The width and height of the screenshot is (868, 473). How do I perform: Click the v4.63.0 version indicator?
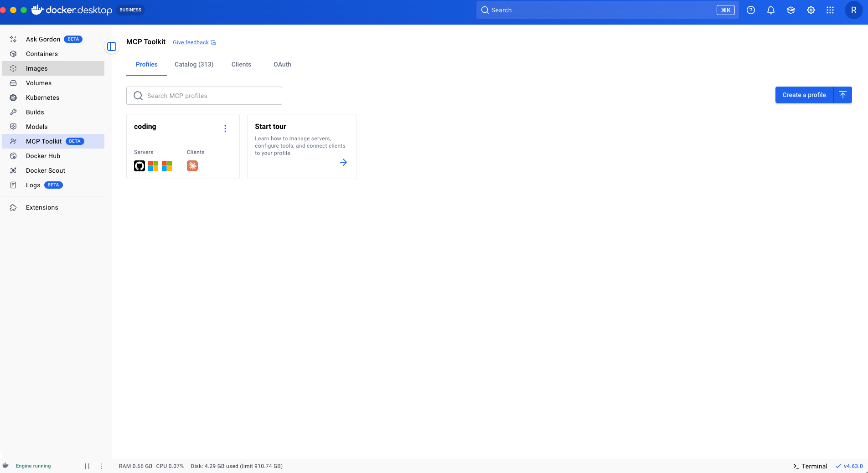point(849,466)
